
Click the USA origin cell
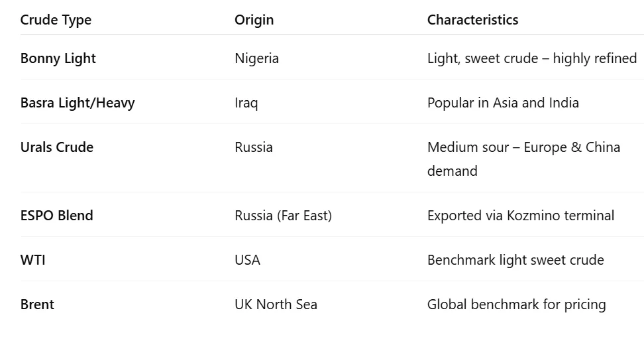tap(247, 260)
